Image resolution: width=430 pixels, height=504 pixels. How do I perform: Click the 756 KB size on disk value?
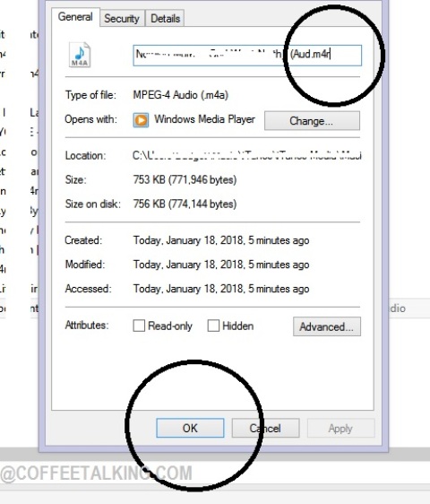(185, 204)
